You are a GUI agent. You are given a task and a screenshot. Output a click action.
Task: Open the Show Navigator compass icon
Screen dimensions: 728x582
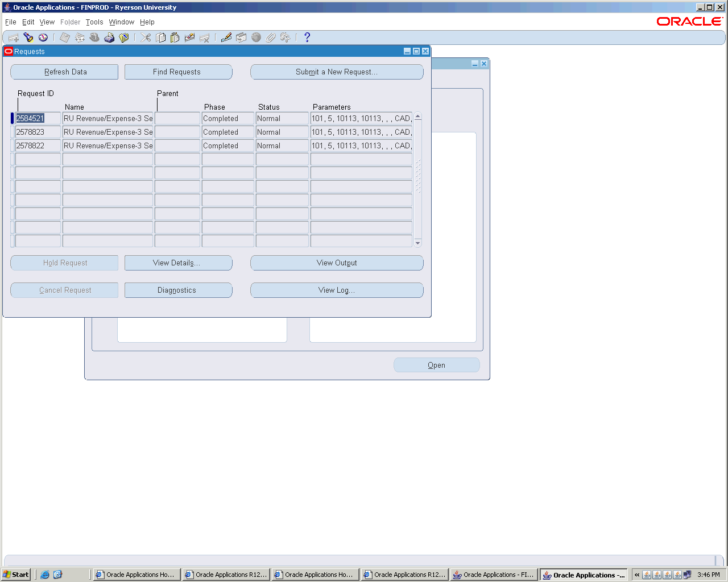tap(43, 38)
